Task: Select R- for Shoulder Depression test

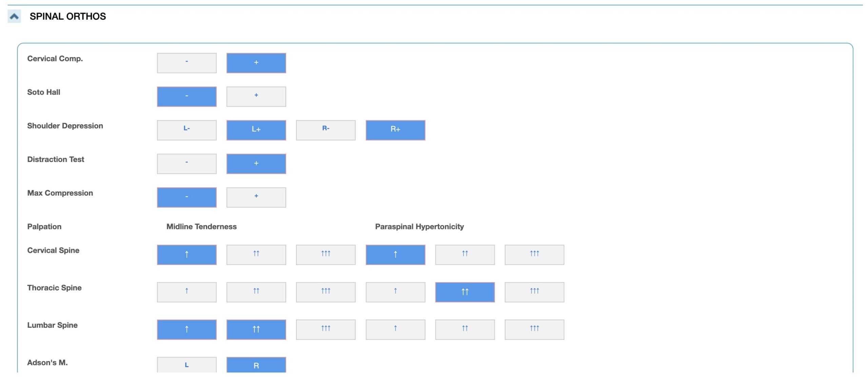Action: tap(326, 129)
